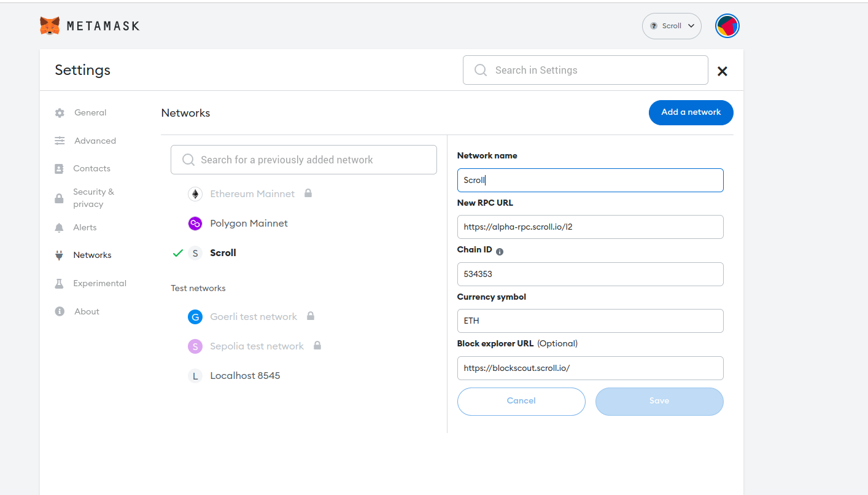Click the lock icon beside Goerli test network
Screen dimensions: 868x495
pyautogui.click(x=311, y=316)
